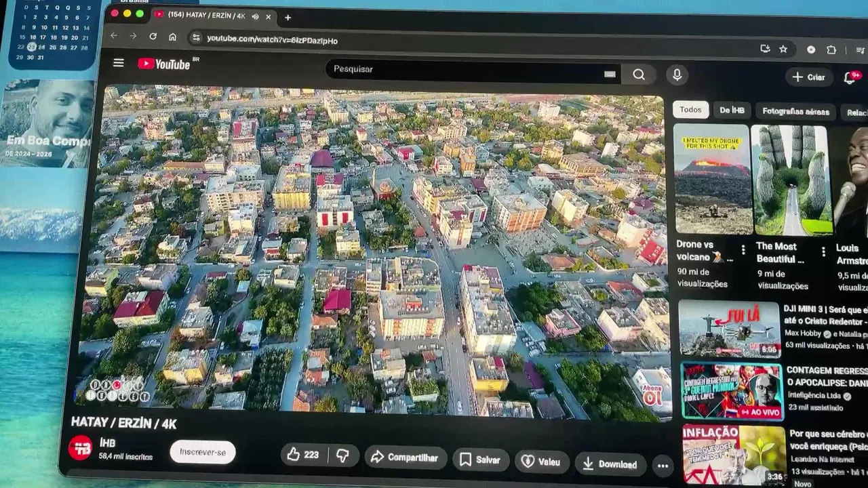Open the YouTube hamburger guide menu

click(x=119, y=63)
